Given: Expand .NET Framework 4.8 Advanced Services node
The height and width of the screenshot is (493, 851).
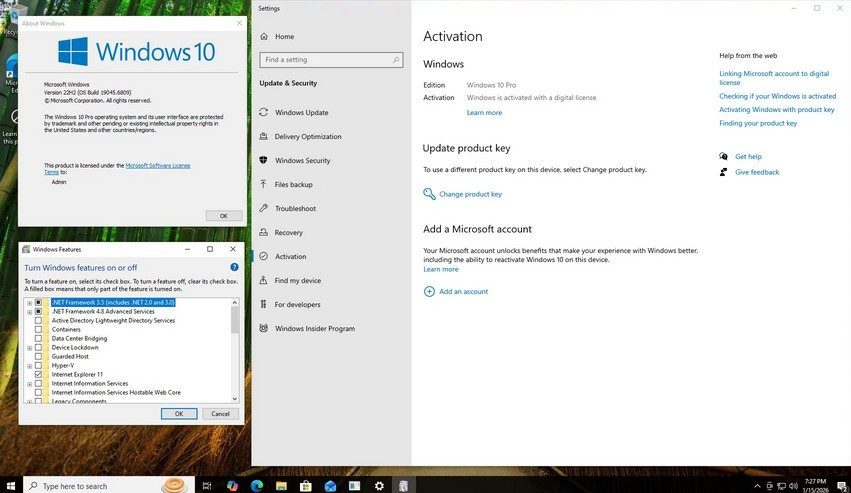Looking at the screenshot, I should pyautogui.click(x=30, y=312).
